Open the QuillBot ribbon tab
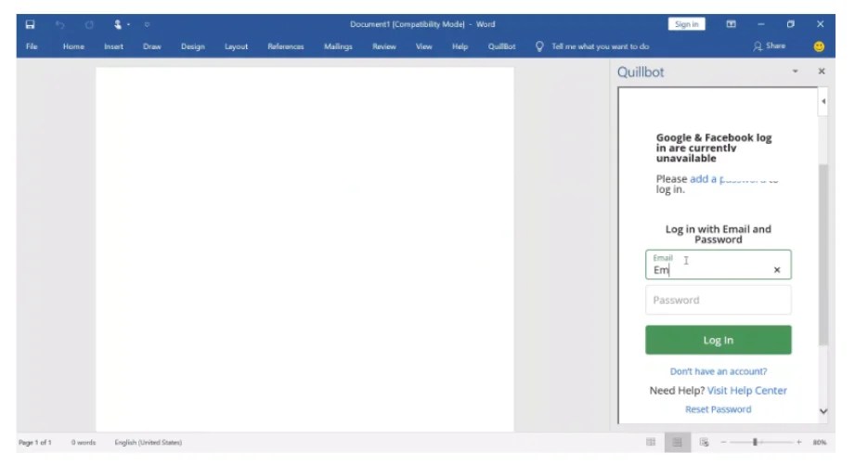 501,46
